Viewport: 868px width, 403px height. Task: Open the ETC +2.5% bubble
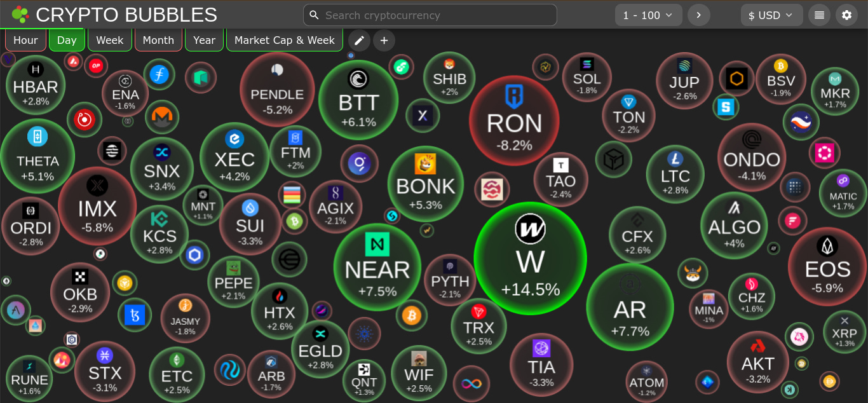point(177,374)
